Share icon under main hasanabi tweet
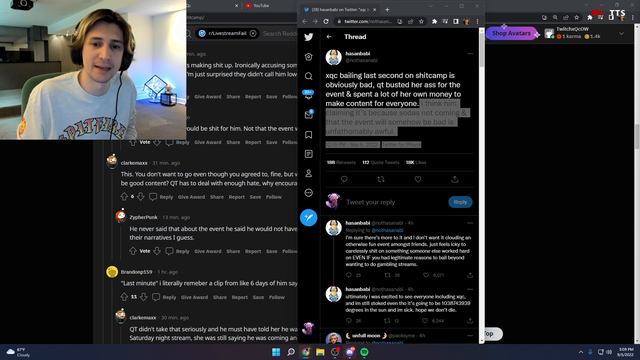 pos(455,179)
